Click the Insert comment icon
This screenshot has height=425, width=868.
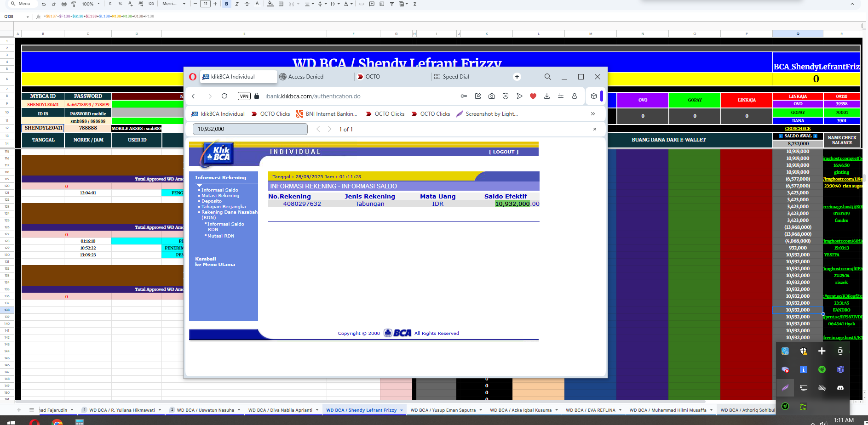tap(372, 4)
